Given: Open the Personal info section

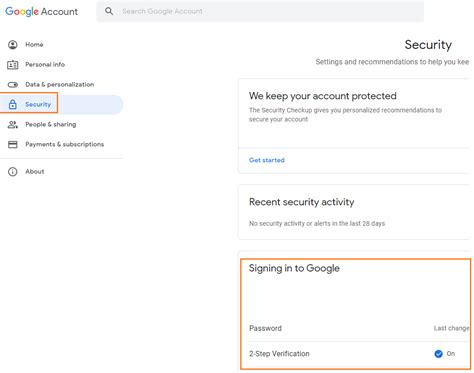Looking at the screenshot, I should click(x=45, y=65).
